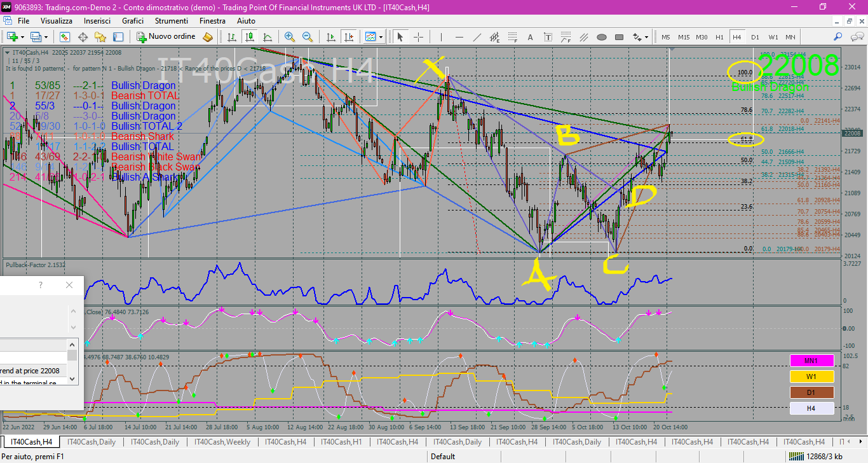Toggle the Navigator star-folder icon
Viewport: 868px width, 463px height.
click(x=100, y=37)
